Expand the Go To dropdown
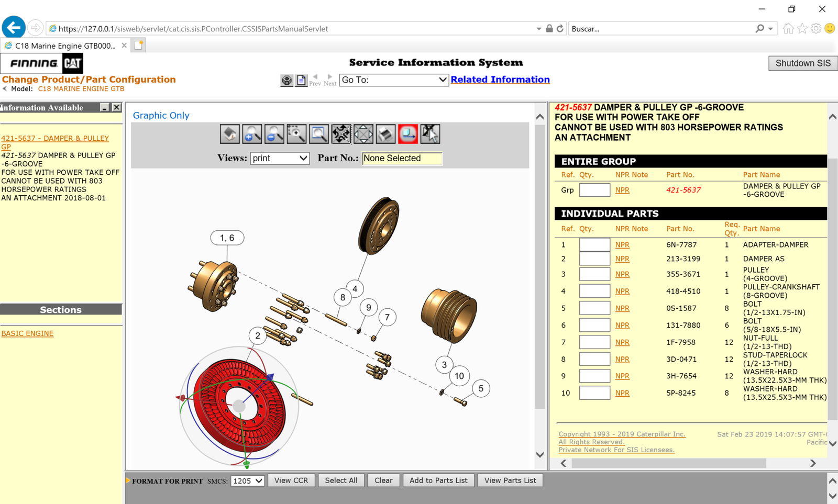The width and height of the screenshot is (838, 504). pyautogui.click(x=393, y=80)
